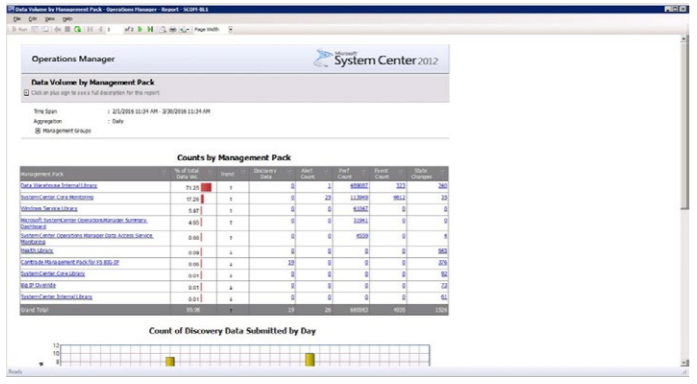Open System Center Internal Library link

coord(56,297)
